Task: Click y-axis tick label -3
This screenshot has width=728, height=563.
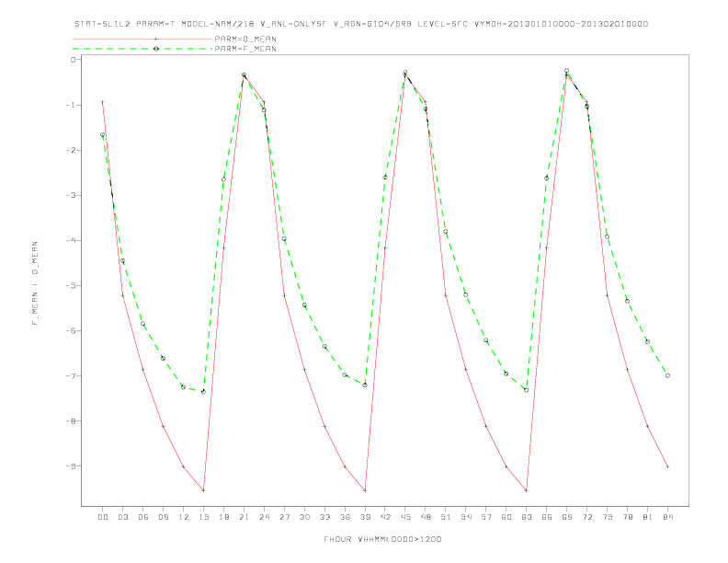Action: pos(71,195)
